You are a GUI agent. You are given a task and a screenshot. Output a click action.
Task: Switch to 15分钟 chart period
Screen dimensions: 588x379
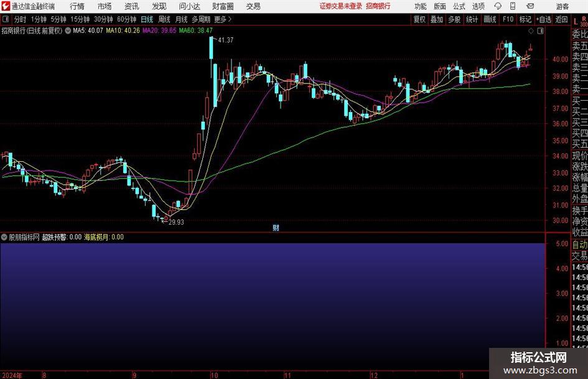(80, 19)
